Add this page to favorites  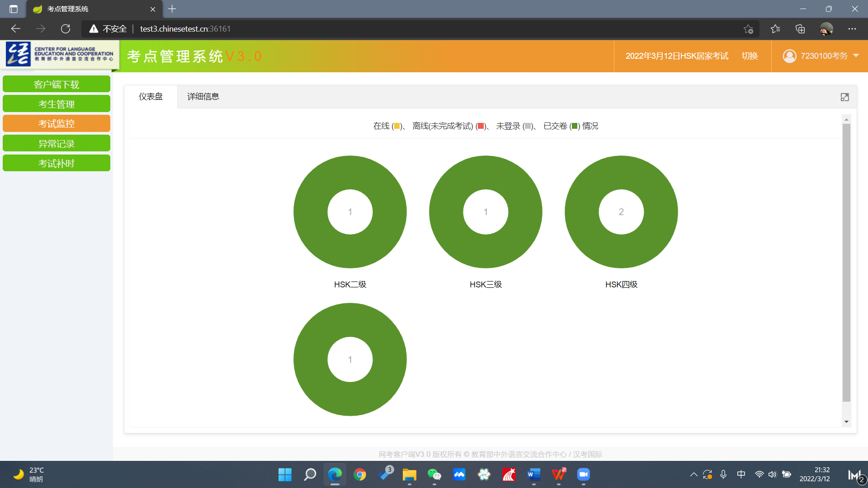click(x=748, y=29)
